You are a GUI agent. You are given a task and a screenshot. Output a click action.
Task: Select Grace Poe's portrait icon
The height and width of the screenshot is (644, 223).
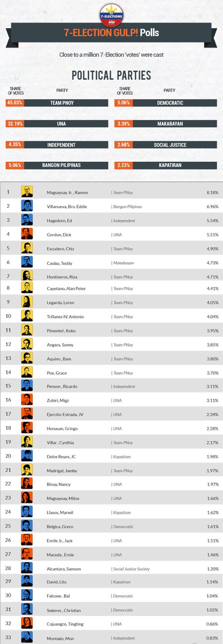pyautogui.click(x=27, y=372)
